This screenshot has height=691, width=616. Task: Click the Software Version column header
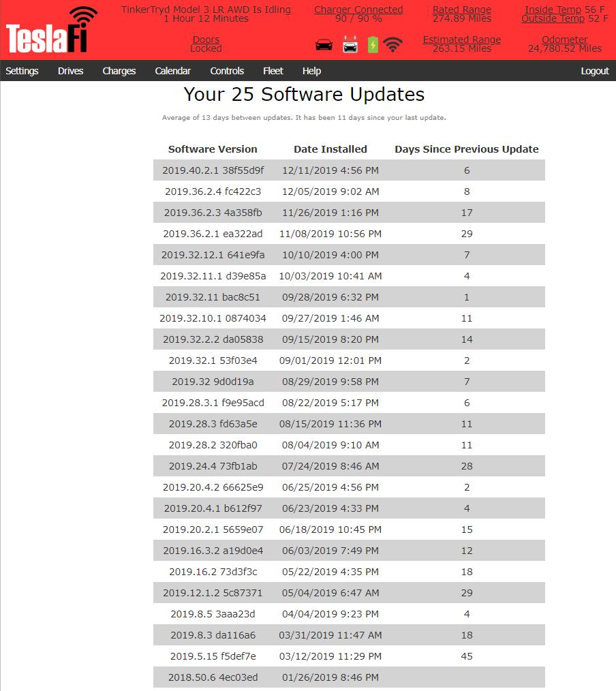point(213,149)
